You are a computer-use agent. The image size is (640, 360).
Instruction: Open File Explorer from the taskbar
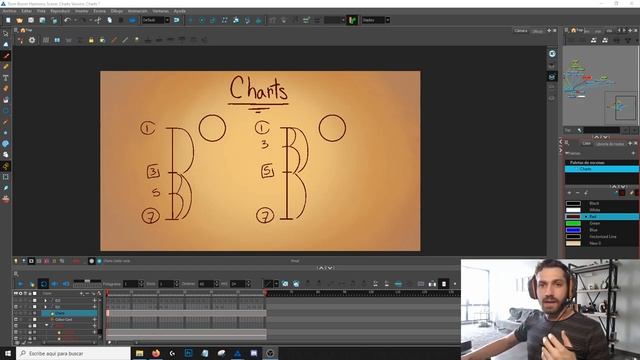point(139,353)
